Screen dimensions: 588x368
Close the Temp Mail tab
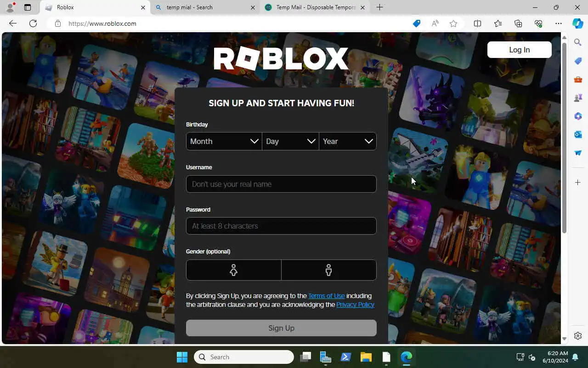click(362, 7)
